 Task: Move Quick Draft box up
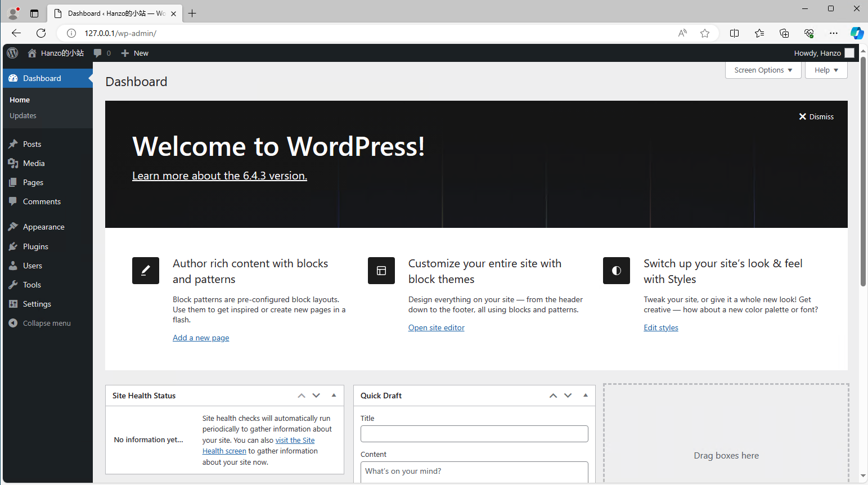(553, 396)
